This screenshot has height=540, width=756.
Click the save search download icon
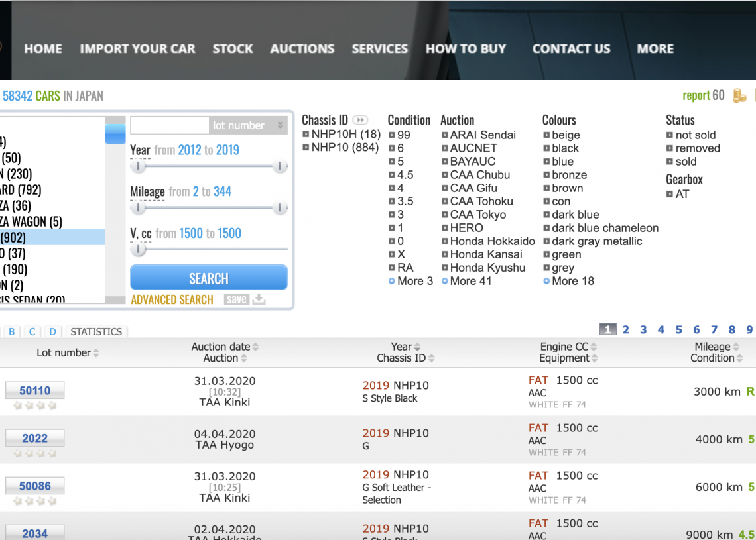[x=259, y=299]
